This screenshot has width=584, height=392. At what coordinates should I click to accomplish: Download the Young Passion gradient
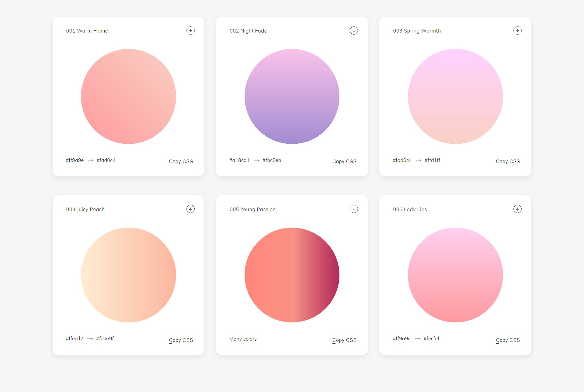pyautogui.click(x=354, y=209)
